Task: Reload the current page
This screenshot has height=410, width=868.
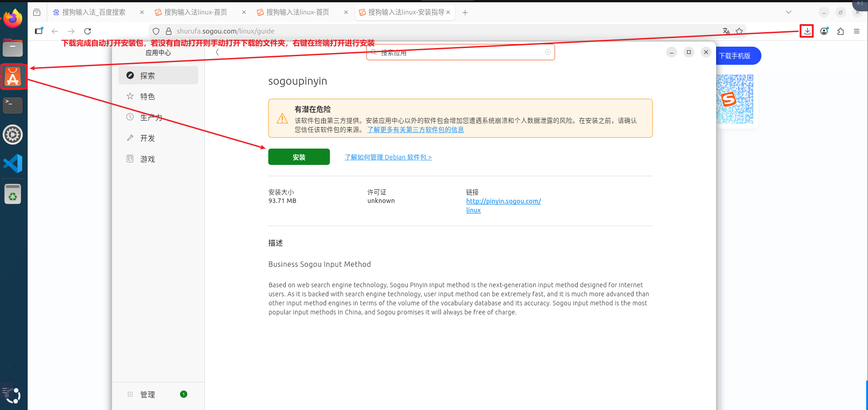Action: (x=88, y=31)
